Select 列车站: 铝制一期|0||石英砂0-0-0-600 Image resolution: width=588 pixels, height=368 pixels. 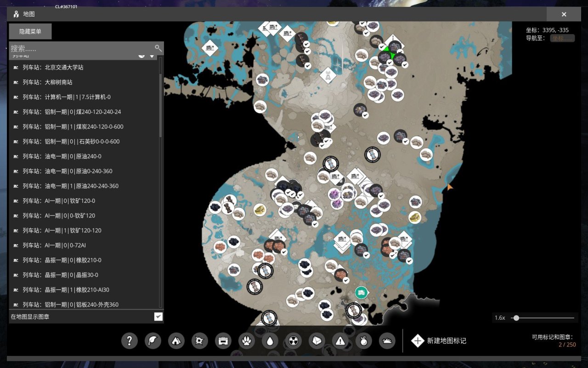click(84, 142)
